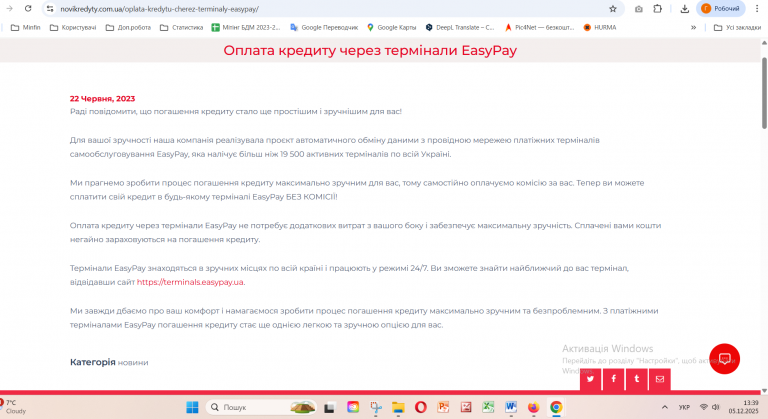
Task: Open the red chat widget button
Action: [x=724, y=359]
